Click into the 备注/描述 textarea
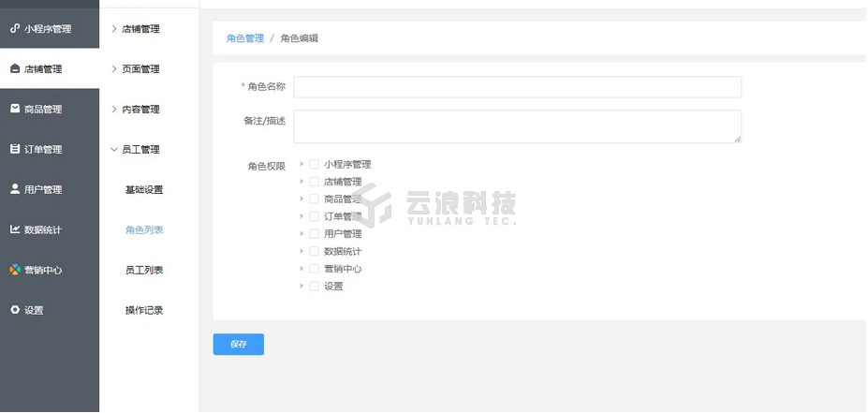868x413 pixels. tap(517, 126)
